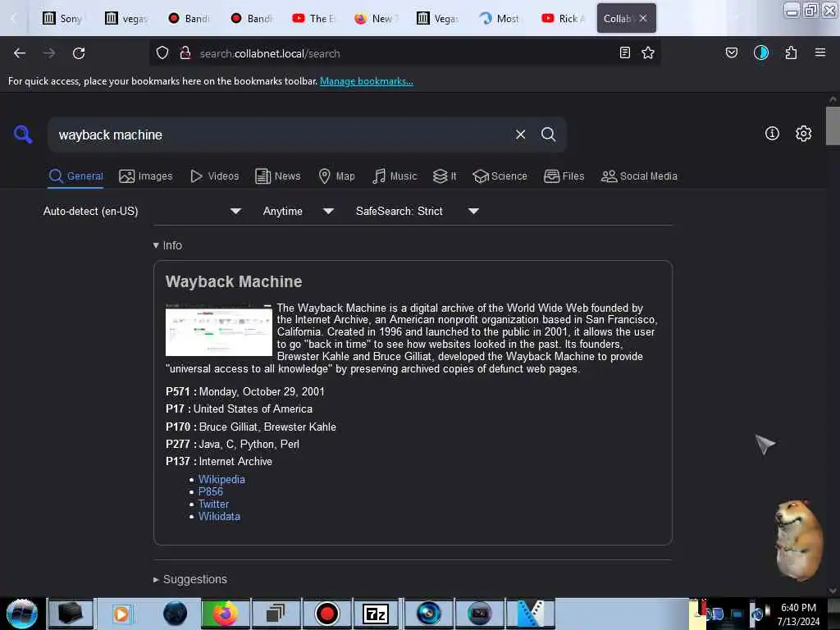Viewport: 840px width, 630px height.
Task: Open the Vegas film clapper taskbar icon
Action: pos(531,614)
